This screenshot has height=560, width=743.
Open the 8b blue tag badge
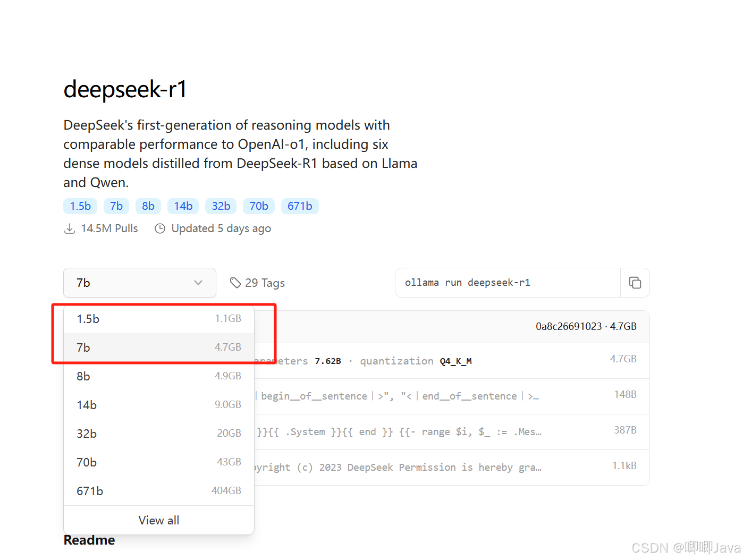pyautogui.click(x=148, y=206)
